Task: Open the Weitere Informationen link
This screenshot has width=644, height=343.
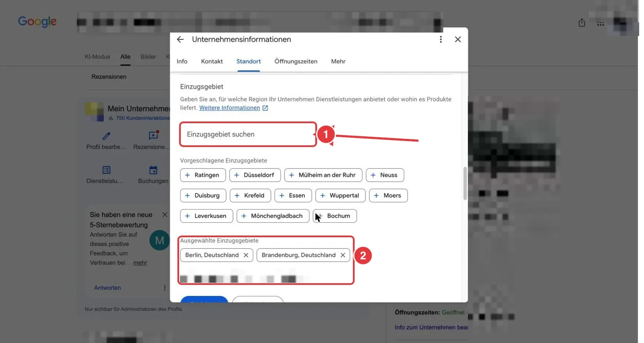Action: [229, 108]
